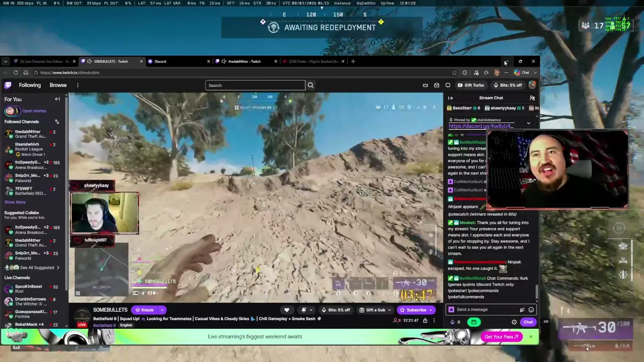Open the Whispers speech bubble icon
Screen dimensions: 644x362
pos(448,85)
